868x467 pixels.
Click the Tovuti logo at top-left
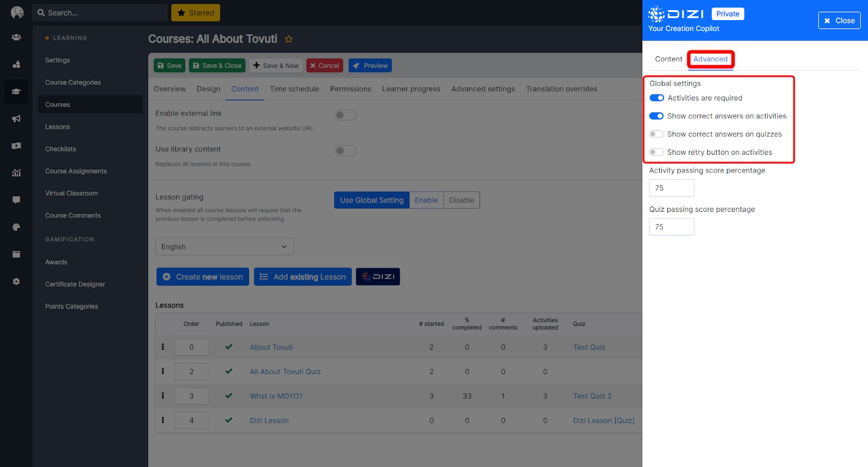tap(17, 12)
